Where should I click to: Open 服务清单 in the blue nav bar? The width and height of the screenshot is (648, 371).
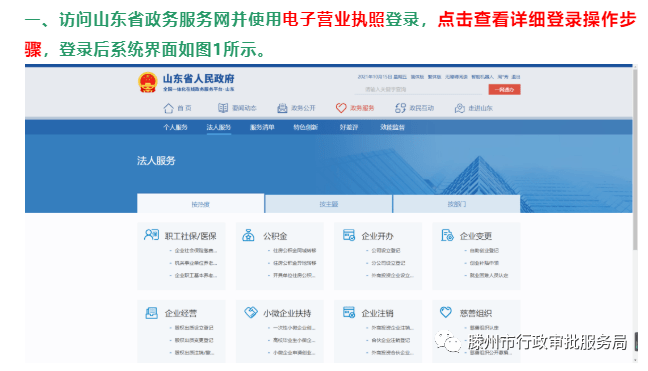[x=262, y=127]
